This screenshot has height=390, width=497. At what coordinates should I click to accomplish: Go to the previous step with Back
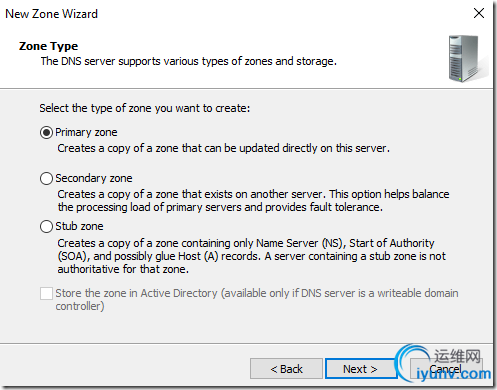pyautogui.click(x=286, y=369)
